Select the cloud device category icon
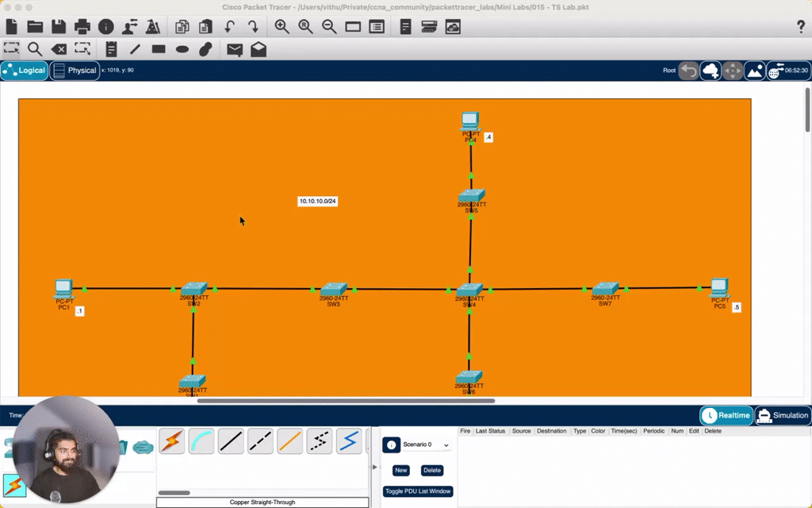Viewport: 812px width, 508px height. (x=143, y=447)
